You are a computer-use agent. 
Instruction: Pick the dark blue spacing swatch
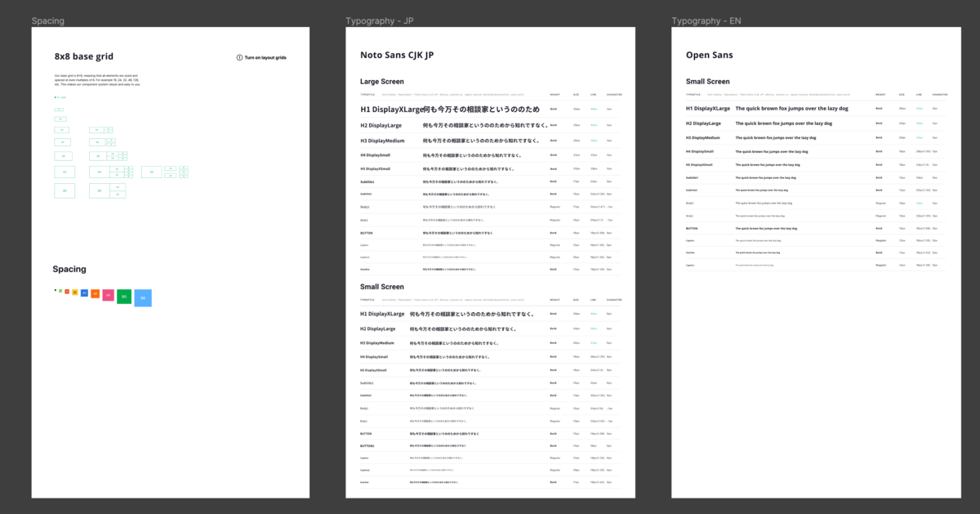click(85, 293)
